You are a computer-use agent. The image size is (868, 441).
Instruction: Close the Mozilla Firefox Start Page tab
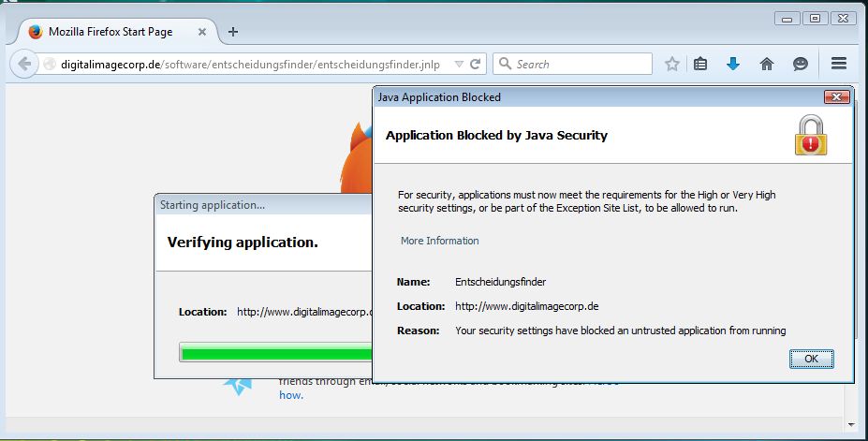[203, 32]
